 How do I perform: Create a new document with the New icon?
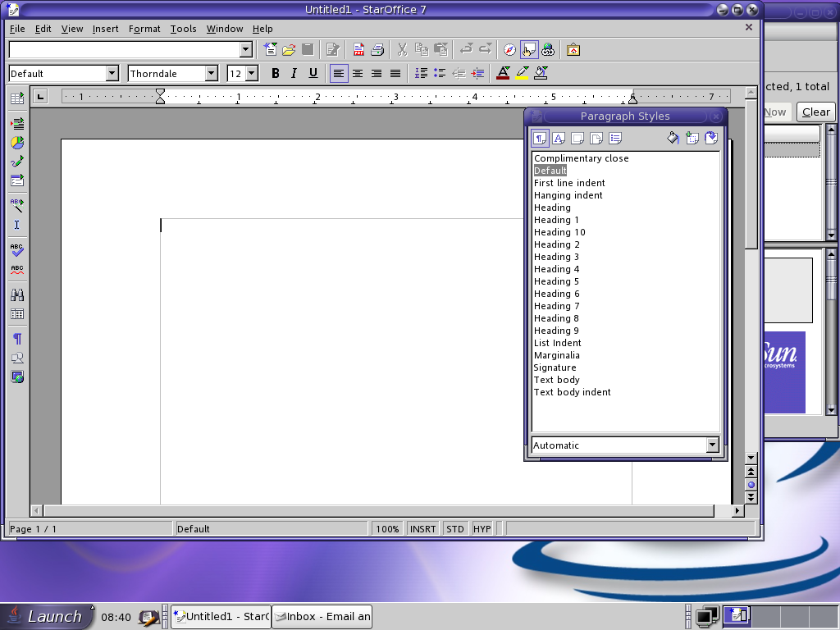click(x=271, y=50)
